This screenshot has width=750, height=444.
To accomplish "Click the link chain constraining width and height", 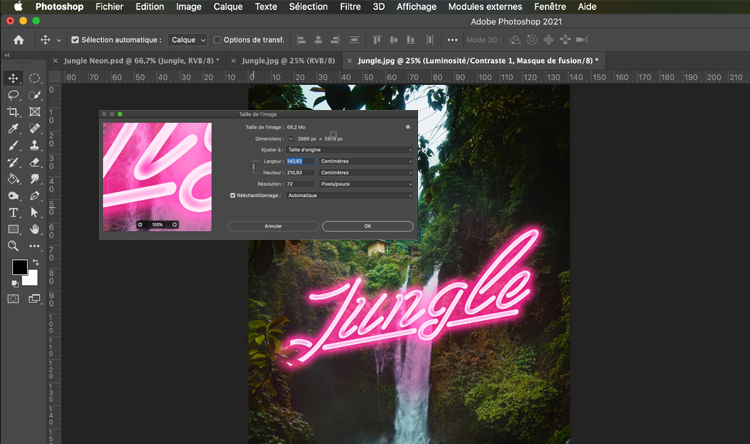I will pyautogui.click(x=253, y=166).
